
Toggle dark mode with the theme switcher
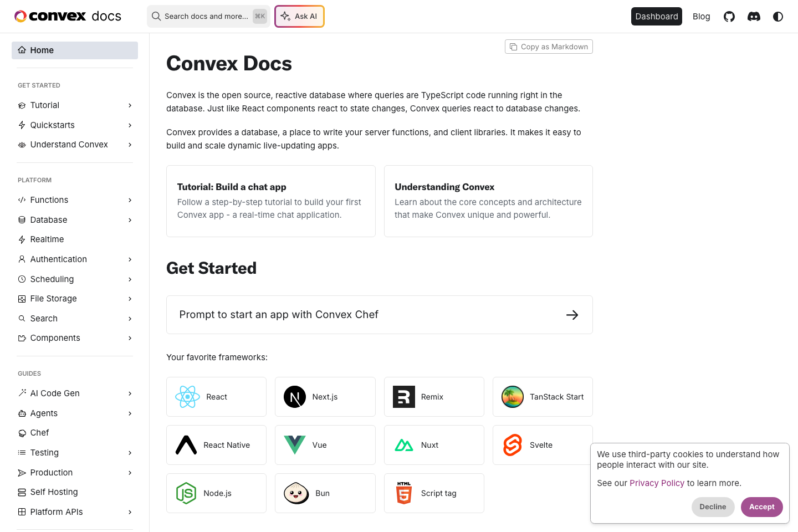click(x=778, y=16)
